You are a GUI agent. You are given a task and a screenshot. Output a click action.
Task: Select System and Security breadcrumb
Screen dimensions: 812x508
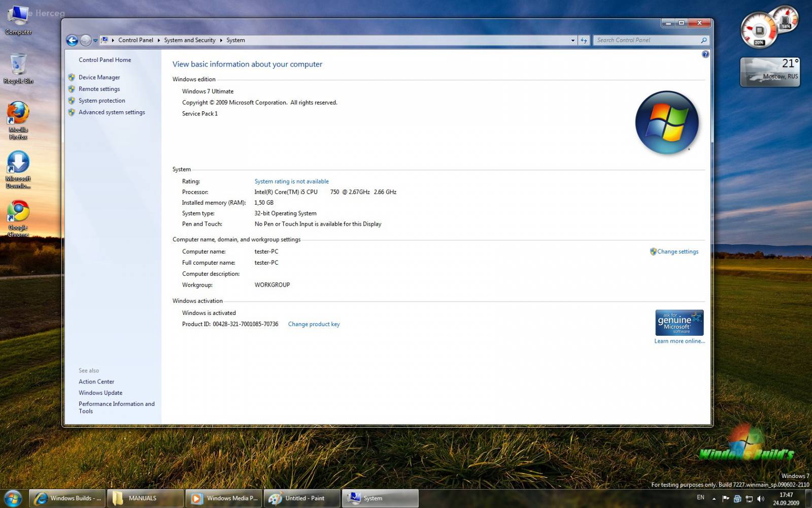pyautogui.click(x=190, y=40)
